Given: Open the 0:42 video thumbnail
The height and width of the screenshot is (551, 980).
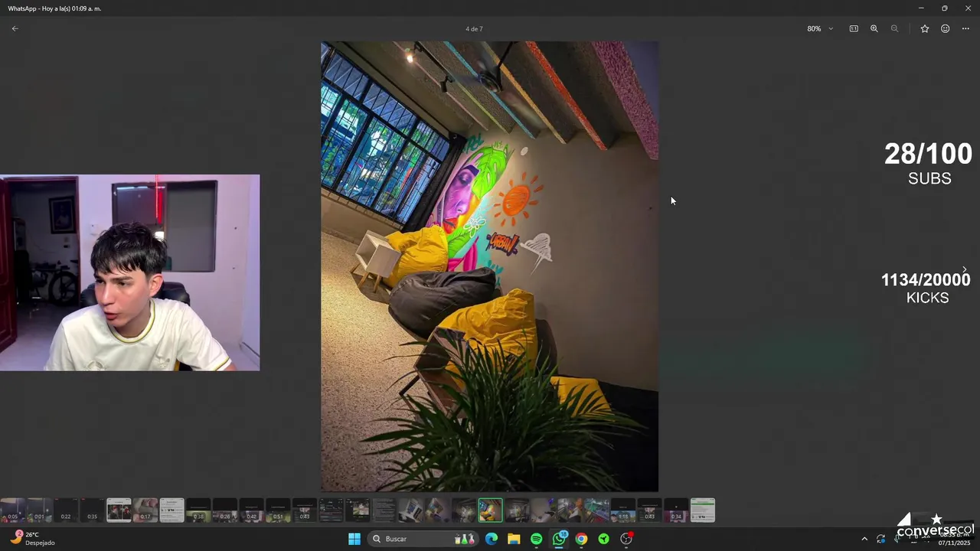Looking at the screenshot, I should pos(252,510).
